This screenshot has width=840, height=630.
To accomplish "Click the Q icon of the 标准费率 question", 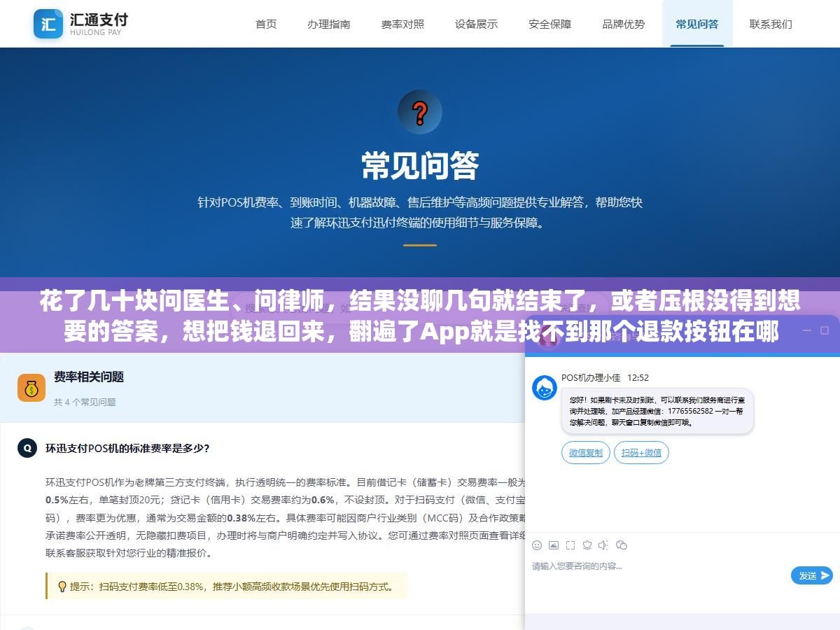I will [x=27, y=448].
